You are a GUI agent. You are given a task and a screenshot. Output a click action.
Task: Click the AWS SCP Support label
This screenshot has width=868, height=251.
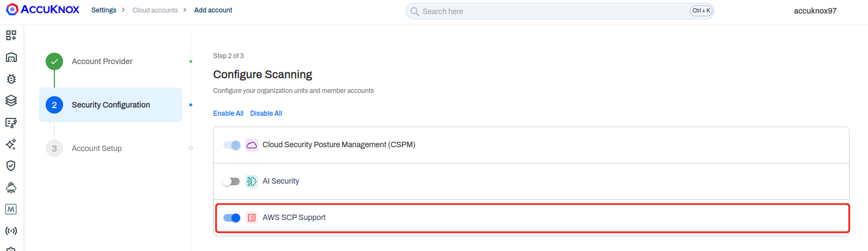[294, 217]
